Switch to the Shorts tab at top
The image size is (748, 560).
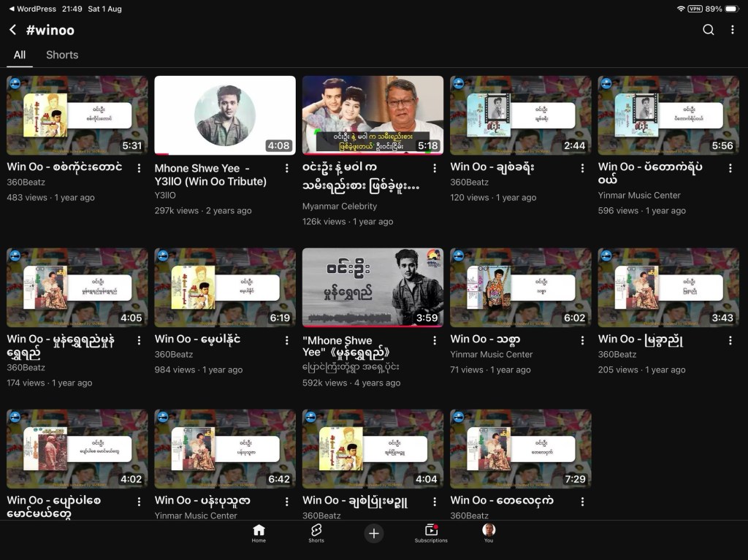(x=62, y=55)
